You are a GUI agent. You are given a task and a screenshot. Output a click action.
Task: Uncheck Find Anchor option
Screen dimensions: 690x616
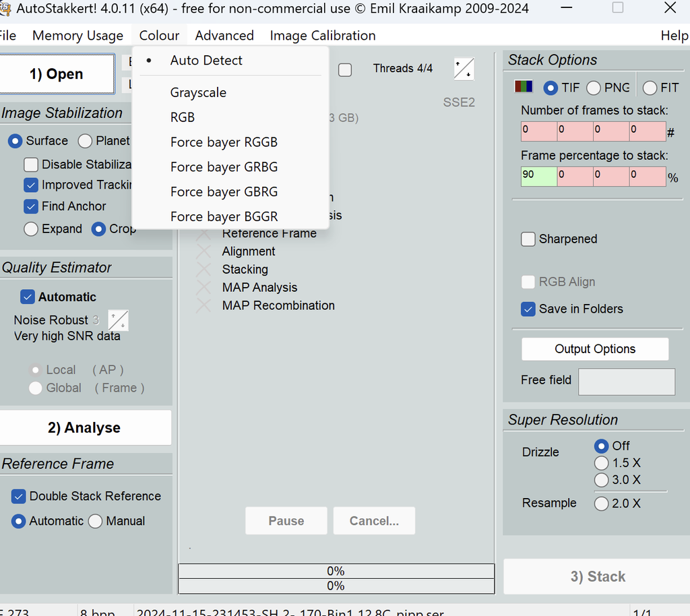31,206
